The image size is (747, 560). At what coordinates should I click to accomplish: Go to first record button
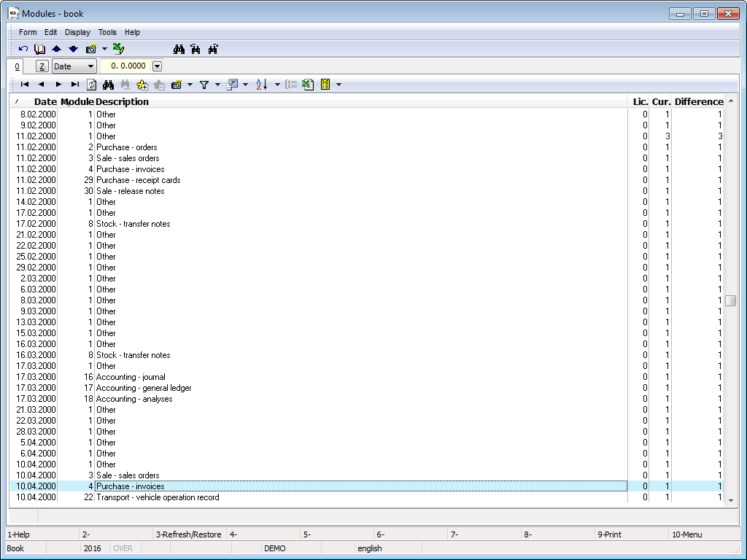pyautogui.click(x=25, y=85)
